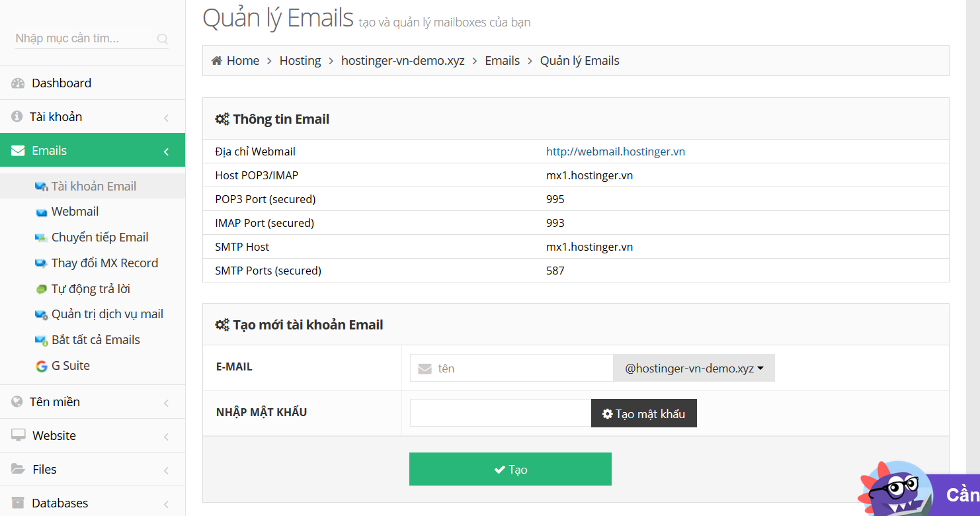This screenshot has width=980, height=516.
Task: Click the envelope icon in email name field
Action: pyautogui.click(x=425, y=368)
